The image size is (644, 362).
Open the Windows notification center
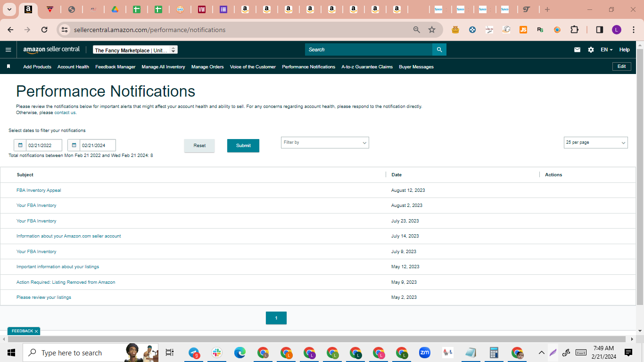coord(628,353)
